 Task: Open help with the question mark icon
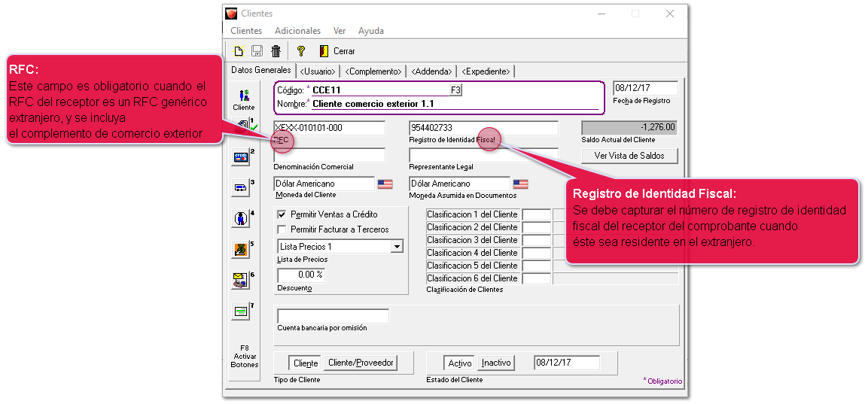point(300,51)
